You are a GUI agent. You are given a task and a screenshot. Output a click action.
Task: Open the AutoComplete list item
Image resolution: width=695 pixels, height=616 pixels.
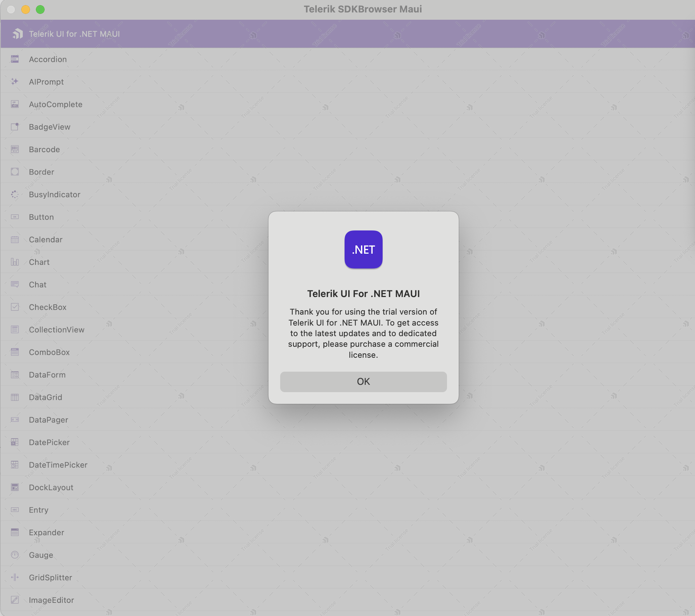click(x=56, y=105)
